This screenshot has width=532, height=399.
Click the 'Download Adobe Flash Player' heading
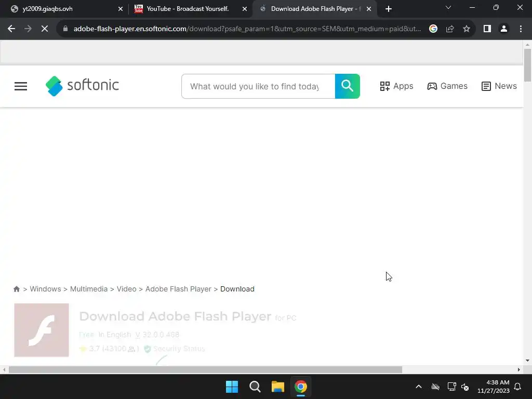click(x=175, y=316)
